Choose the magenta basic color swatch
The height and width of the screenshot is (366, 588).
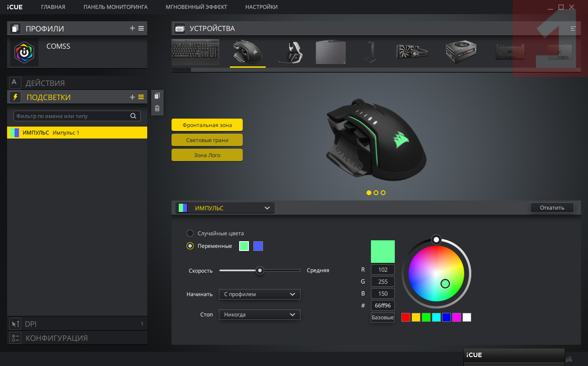click(x=457, y=317)
